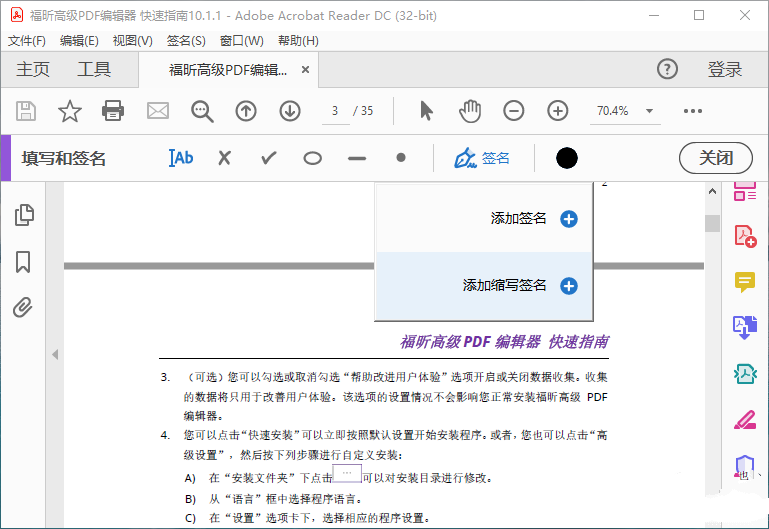Image resolution: width=769 pixels, height=529 pixels.
Task: Zoom in with plus icon
Action: click(558, 111)
